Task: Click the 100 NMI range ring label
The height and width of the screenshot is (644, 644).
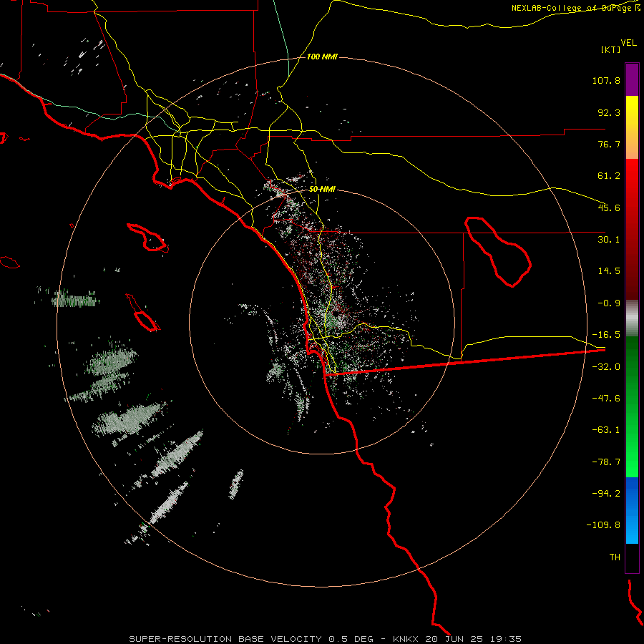Action: click(322, 57)
